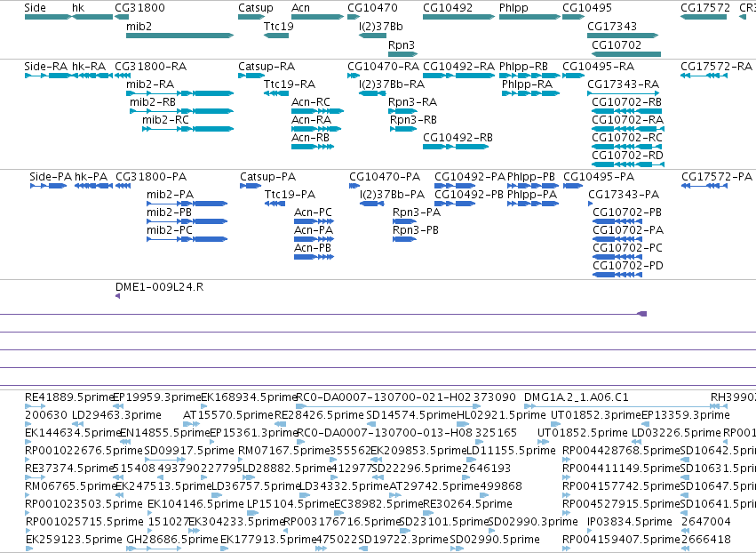Click the purple block ending the long clone line
The image size is (756, 553).
641,314
